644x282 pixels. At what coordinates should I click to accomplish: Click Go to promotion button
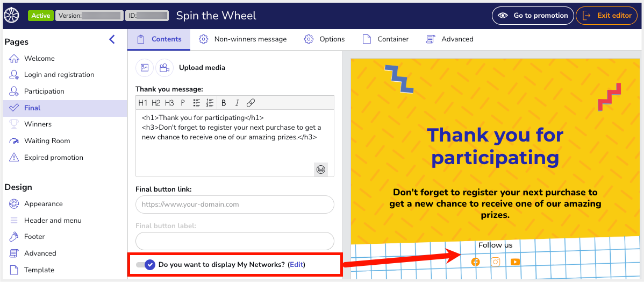click(532, 16)
